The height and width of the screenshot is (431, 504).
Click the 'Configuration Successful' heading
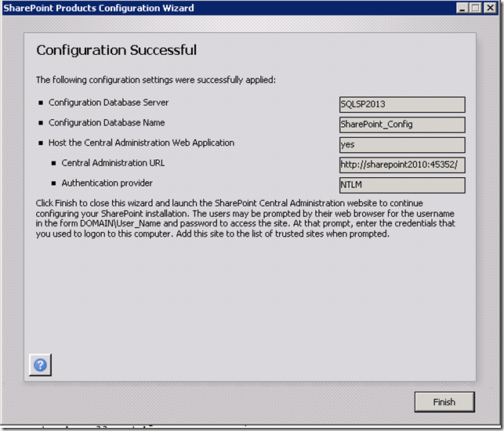pyautogui.click(x=116, y=51)
